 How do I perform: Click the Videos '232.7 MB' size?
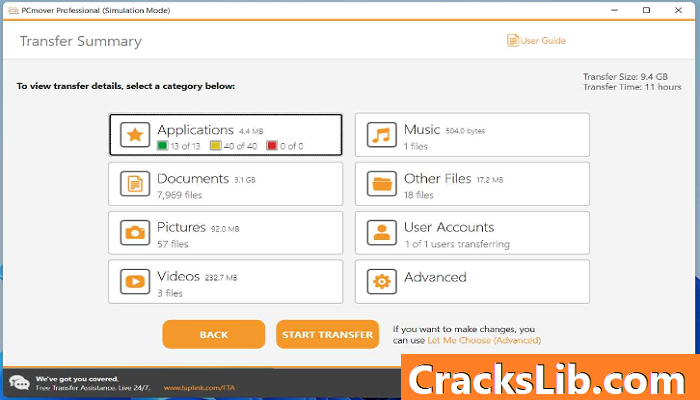[221, 278]
